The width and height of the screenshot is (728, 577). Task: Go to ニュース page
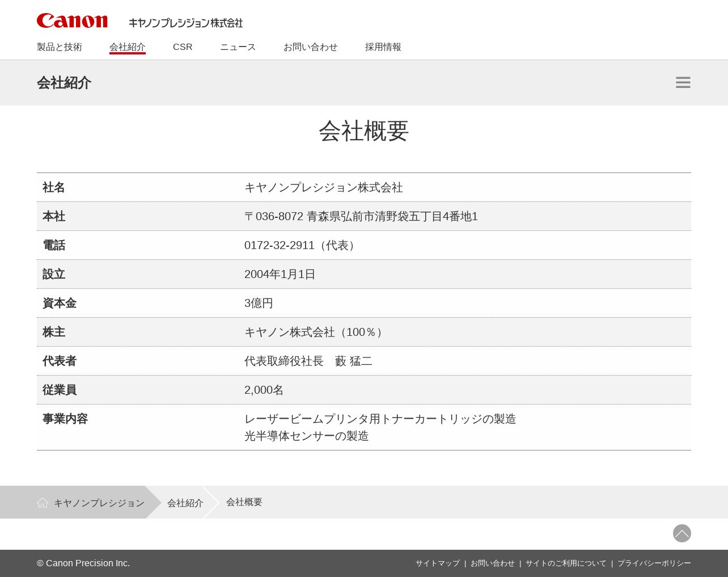(238, 47)
